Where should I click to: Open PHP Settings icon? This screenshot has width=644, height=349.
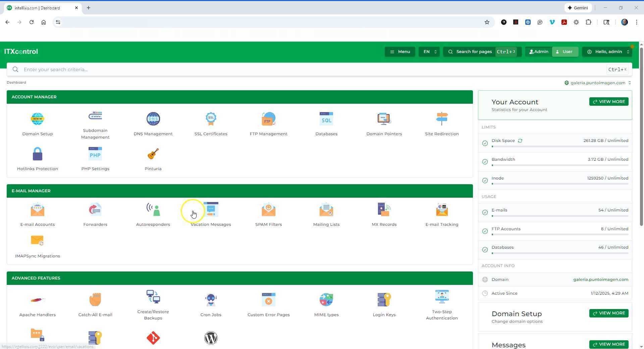point(95,154)
